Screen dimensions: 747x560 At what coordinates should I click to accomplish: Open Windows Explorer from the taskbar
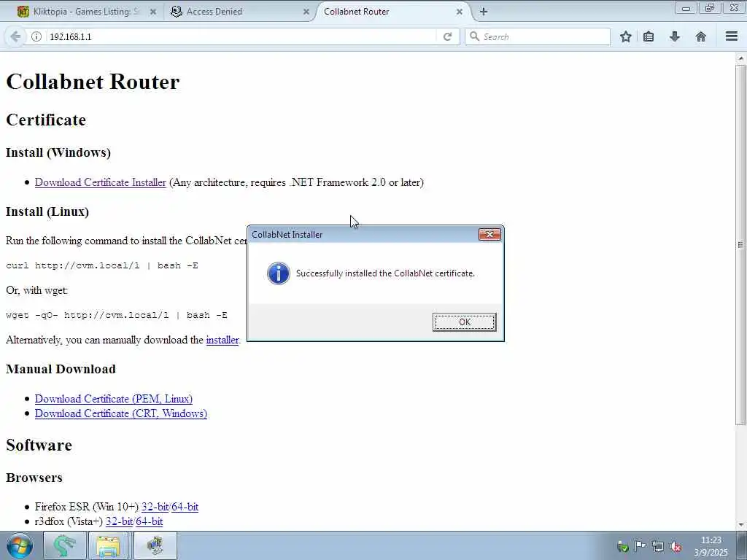click(x=108, y=545)
